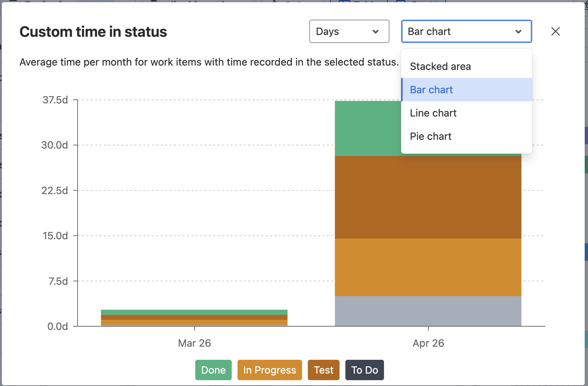The image size is (588, 386).
Task: Open the Days time unit dropdown
Action: pos(349,32)
